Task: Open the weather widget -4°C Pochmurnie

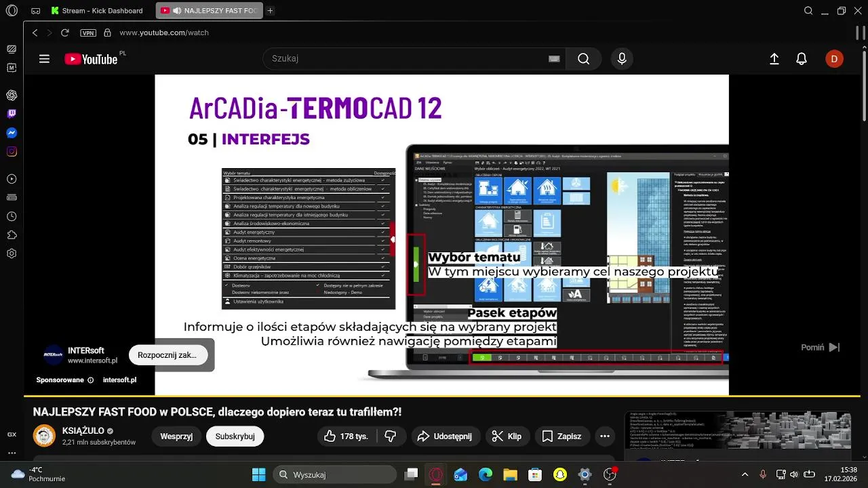Action: click(39, 474)
